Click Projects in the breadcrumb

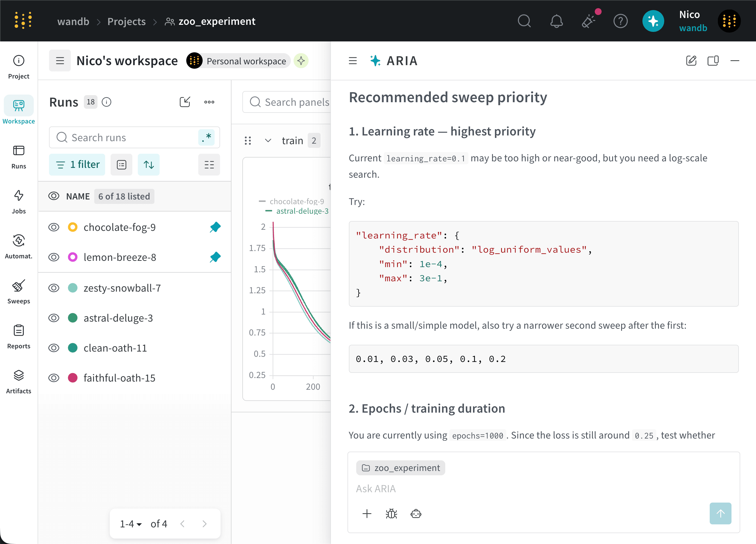[126, 21]
